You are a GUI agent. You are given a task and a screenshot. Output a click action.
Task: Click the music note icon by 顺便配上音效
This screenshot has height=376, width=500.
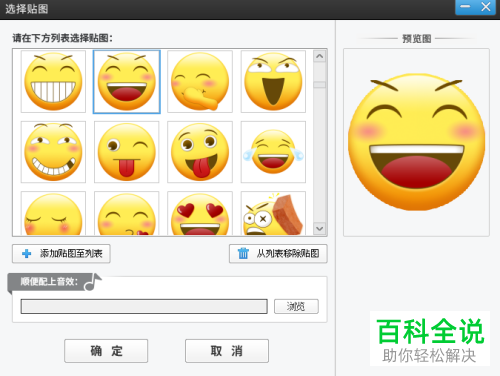coord(92,282)
